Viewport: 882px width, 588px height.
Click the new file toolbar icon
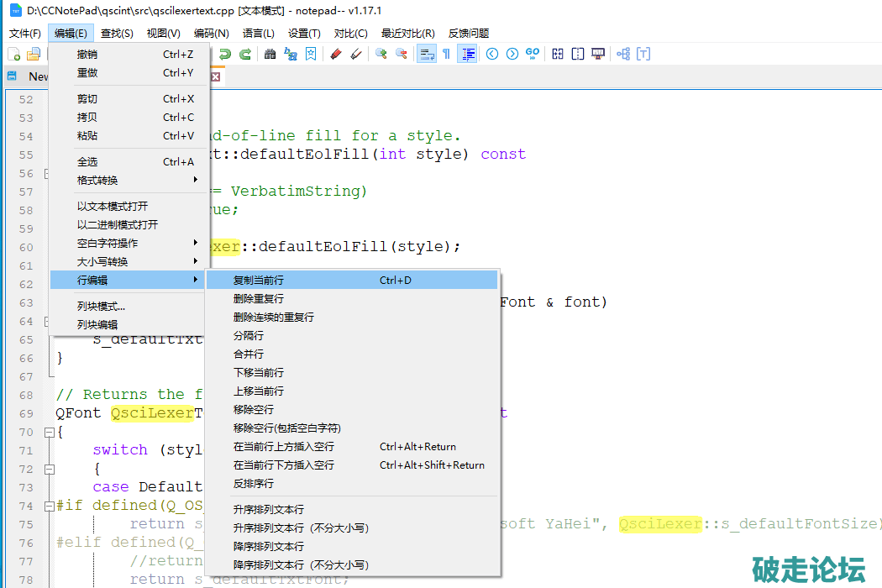pyautogui.click(x=14, y=54)
